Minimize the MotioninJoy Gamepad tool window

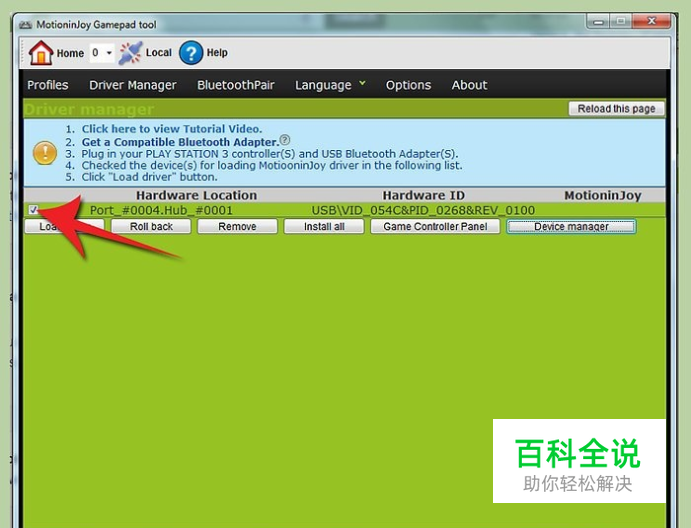(x=598, y=21)
